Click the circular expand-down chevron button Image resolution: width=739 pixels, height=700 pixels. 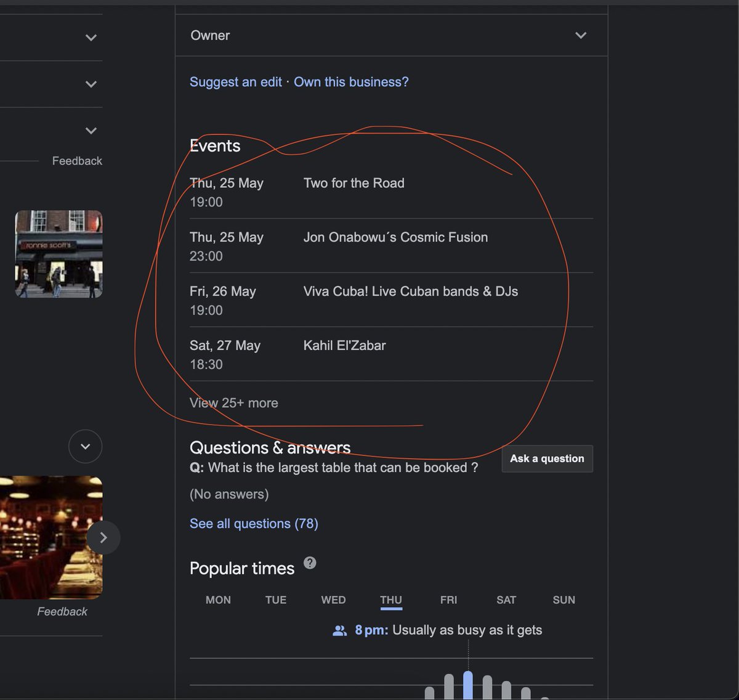[86, 446]
